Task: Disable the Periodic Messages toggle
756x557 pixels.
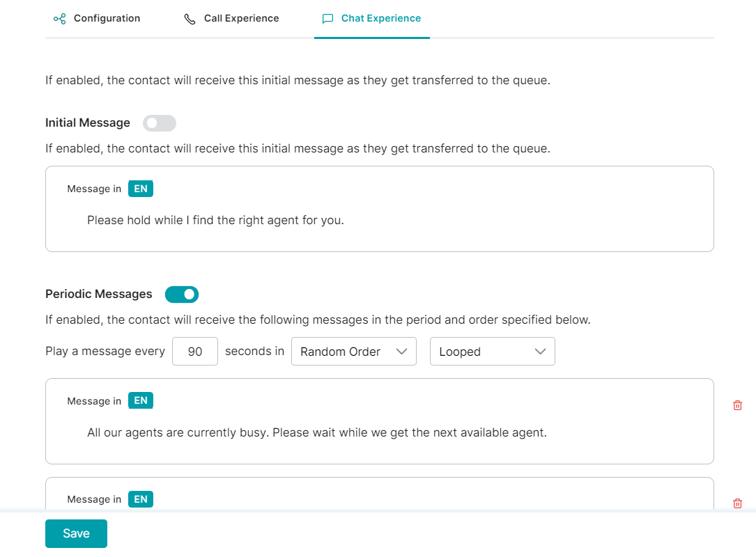Action: [182, 295]
